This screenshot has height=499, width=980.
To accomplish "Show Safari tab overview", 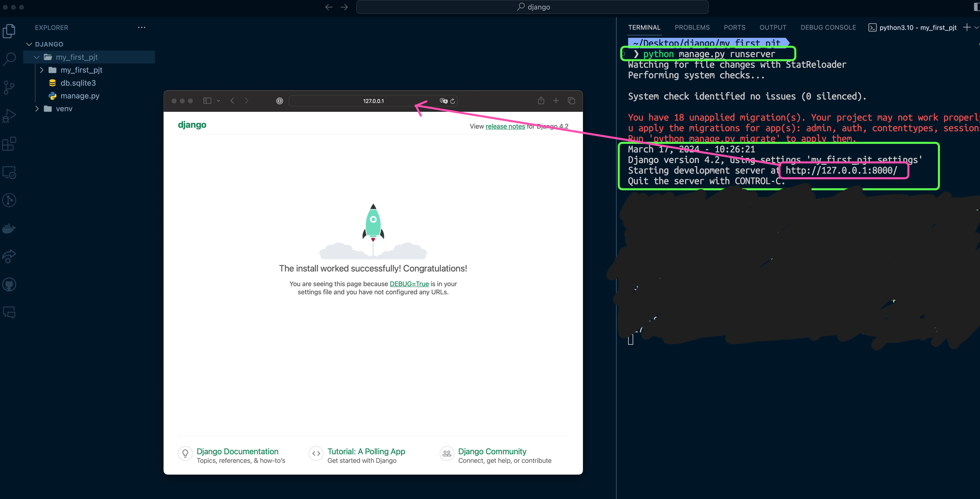I will [x=571, y=101].
